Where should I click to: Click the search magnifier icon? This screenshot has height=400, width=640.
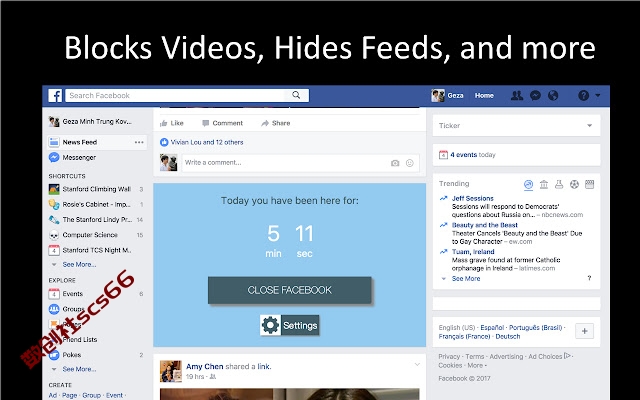coord(296,95)
